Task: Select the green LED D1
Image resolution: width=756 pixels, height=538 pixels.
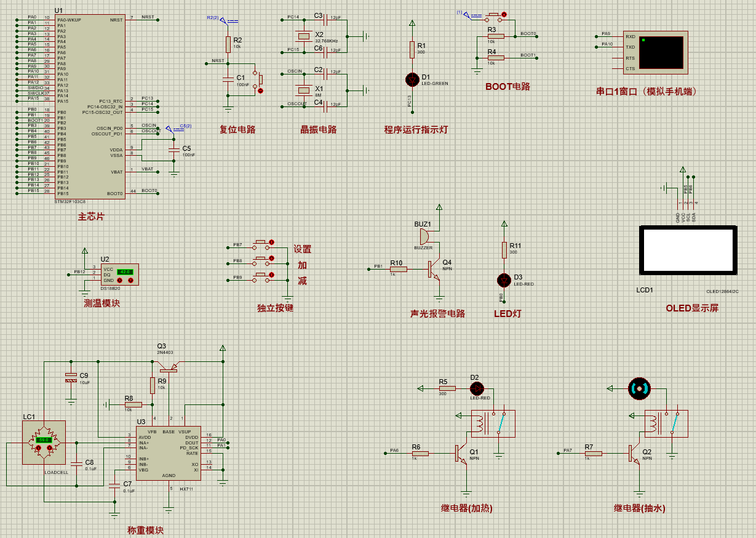Action: tap(412, 79)
